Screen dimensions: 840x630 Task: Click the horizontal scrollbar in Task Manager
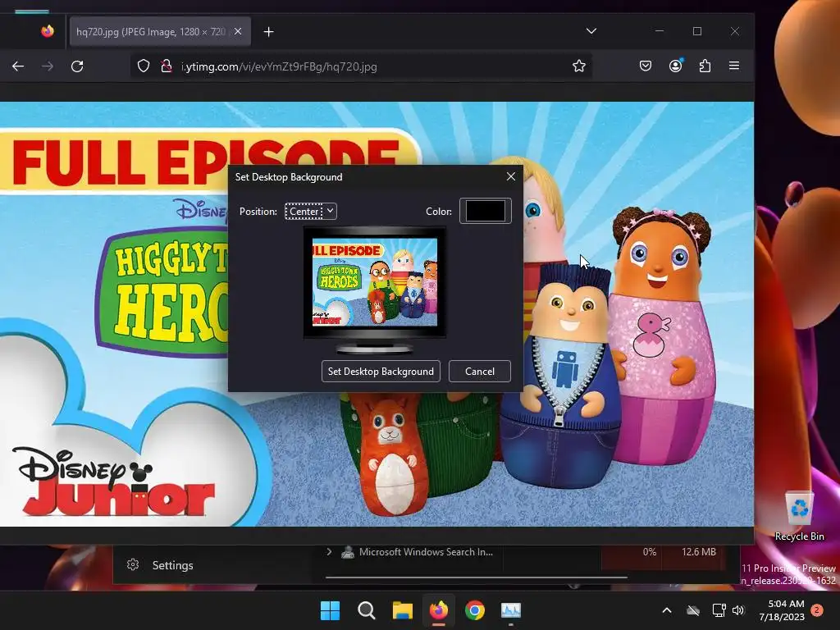476,577
